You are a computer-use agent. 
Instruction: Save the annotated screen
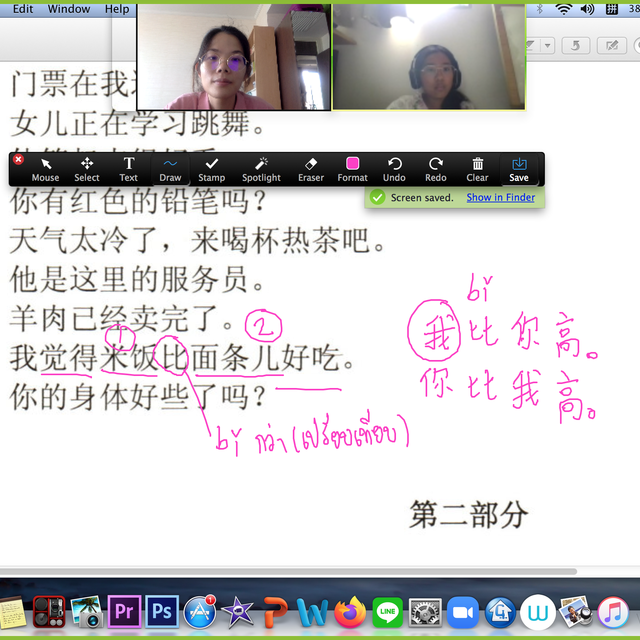point(518,168)
